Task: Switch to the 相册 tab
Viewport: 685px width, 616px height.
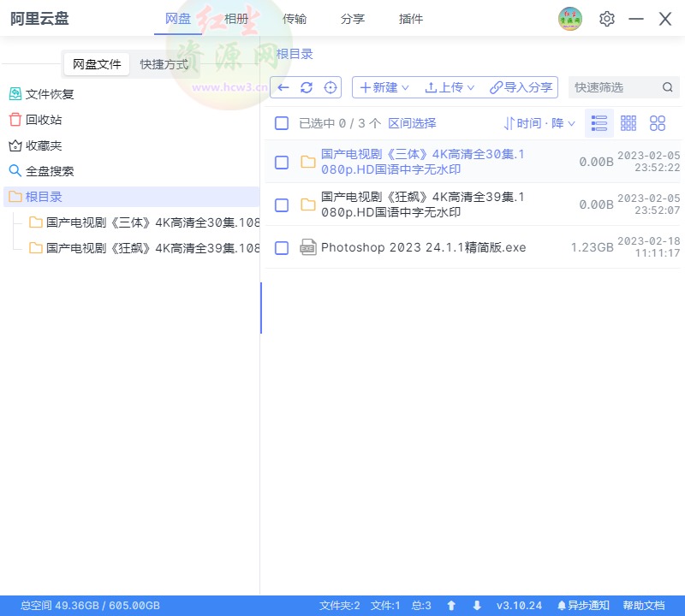Action: coord(236,19)
